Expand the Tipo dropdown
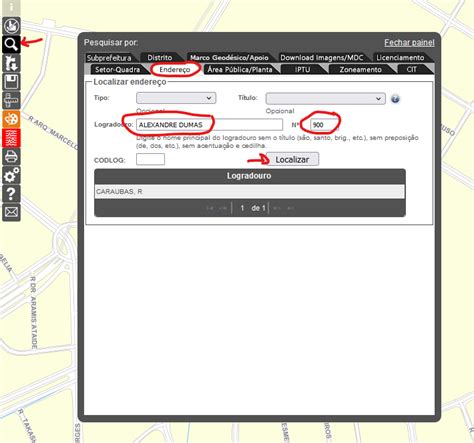This screenshot has width=474, height=443. [x=176, y=98]
